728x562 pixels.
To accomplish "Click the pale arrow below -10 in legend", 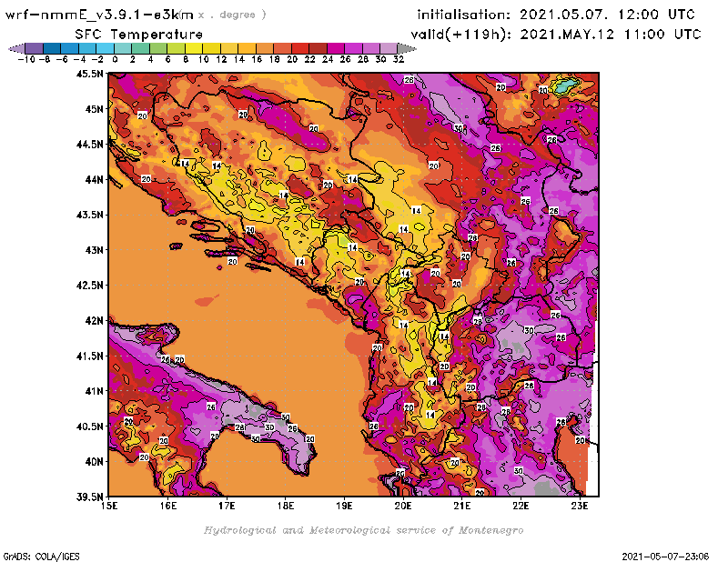I will [x=17, y=48].
